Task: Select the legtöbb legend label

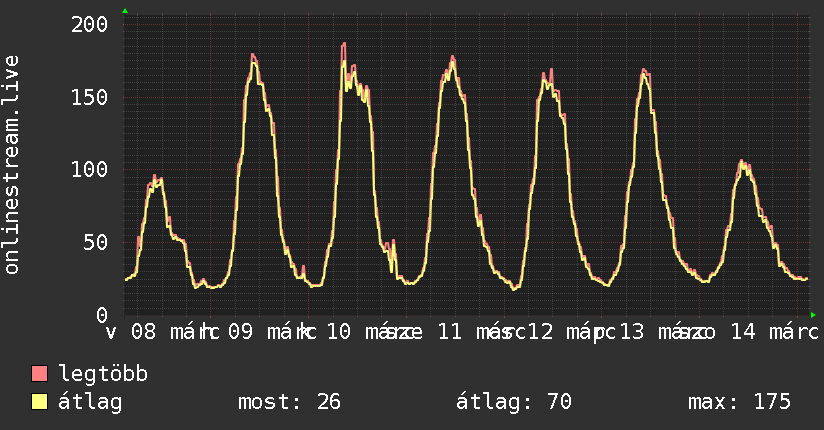Action: (103, 375)
